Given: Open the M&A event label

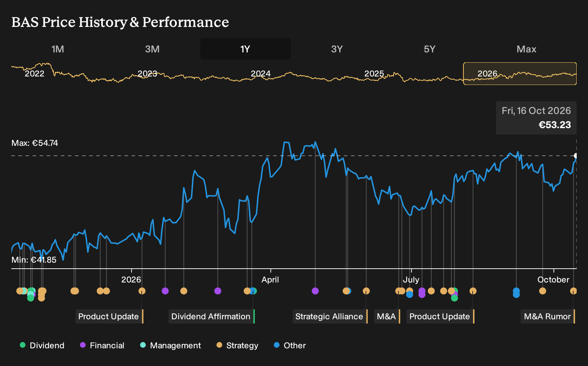Looking at the screenshot, I should [x=387, y=316].
